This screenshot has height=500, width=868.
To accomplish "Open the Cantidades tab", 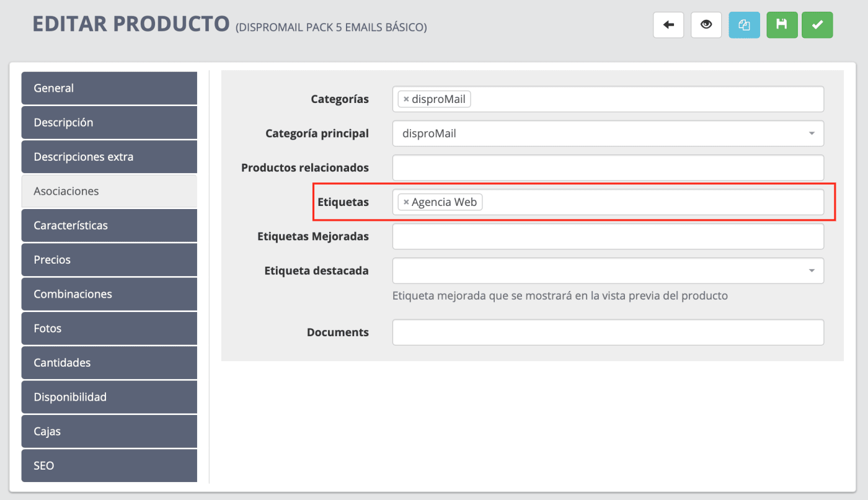I will point(109,363).
